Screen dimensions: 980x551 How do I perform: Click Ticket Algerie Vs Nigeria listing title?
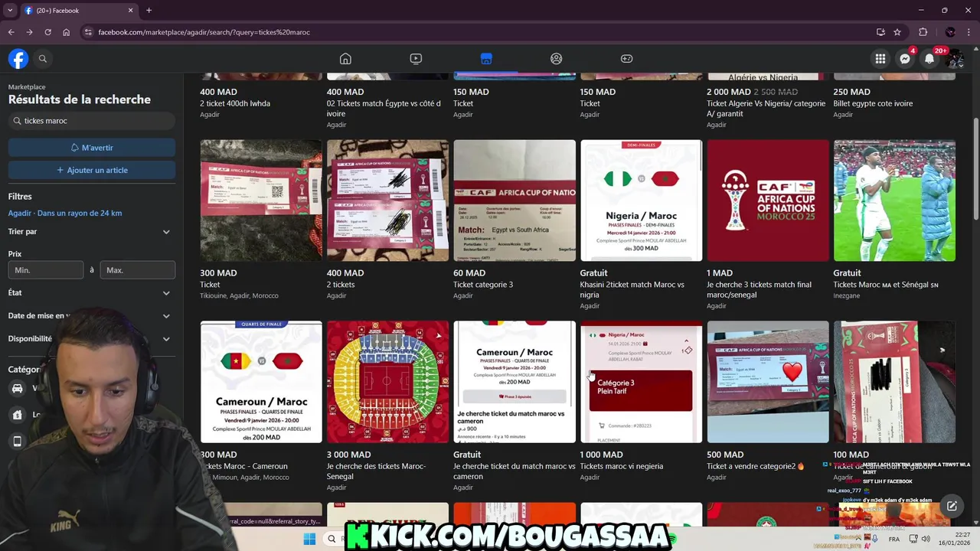tap(766, 109)
